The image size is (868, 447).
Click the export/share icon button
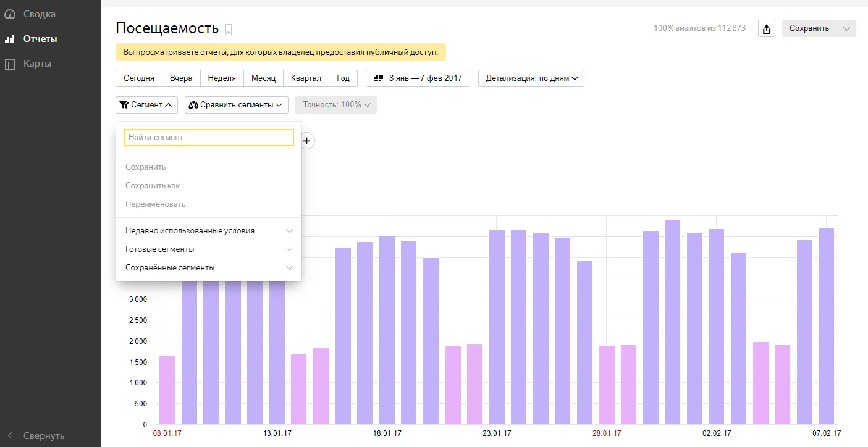coord(766,28)
